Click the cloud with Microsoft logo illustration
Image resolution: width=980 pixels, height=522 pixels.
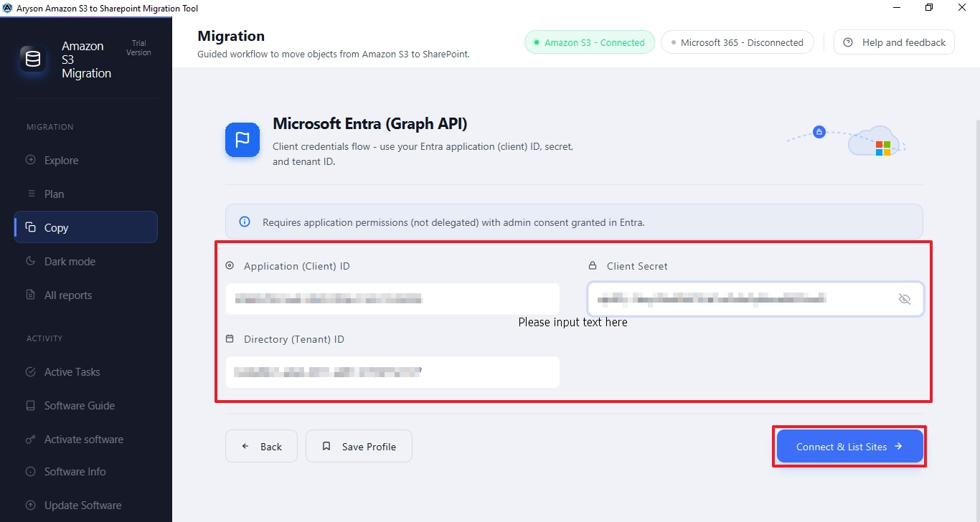pos(874,141)
